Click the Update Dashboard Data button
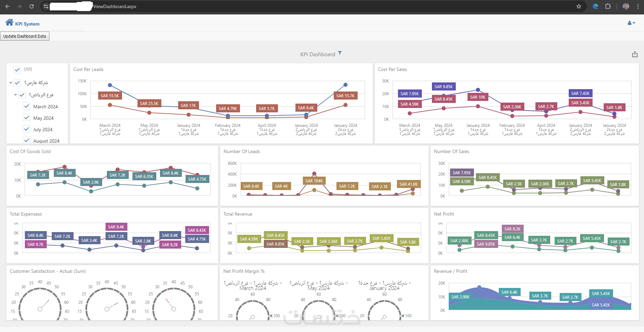This screenshot has width=644, height=332. 25,36
